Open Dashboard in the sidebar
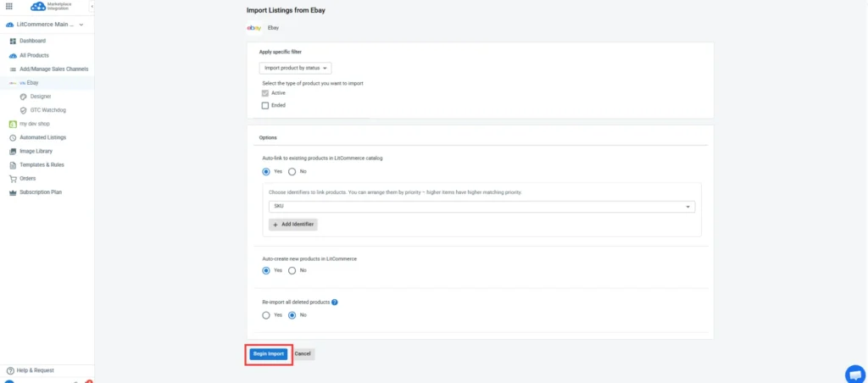868x383 pixels. click(33, 42)
